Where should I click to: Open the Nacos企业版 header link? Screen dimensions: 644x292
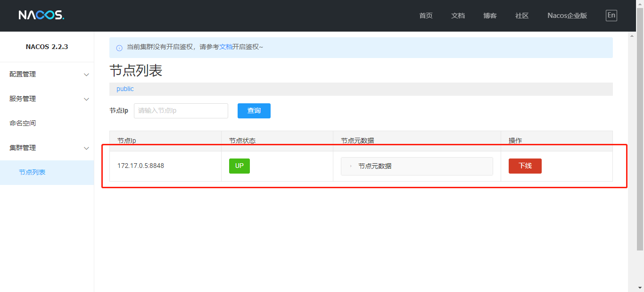click(567, 16)
